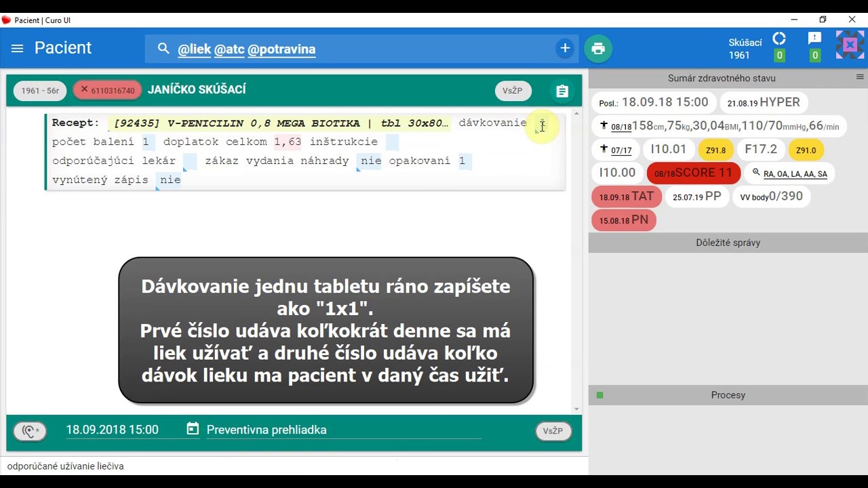The image size is (868, 488).
Task: Remove the 6110316740 patient ID chip
Action: (84, 89)
